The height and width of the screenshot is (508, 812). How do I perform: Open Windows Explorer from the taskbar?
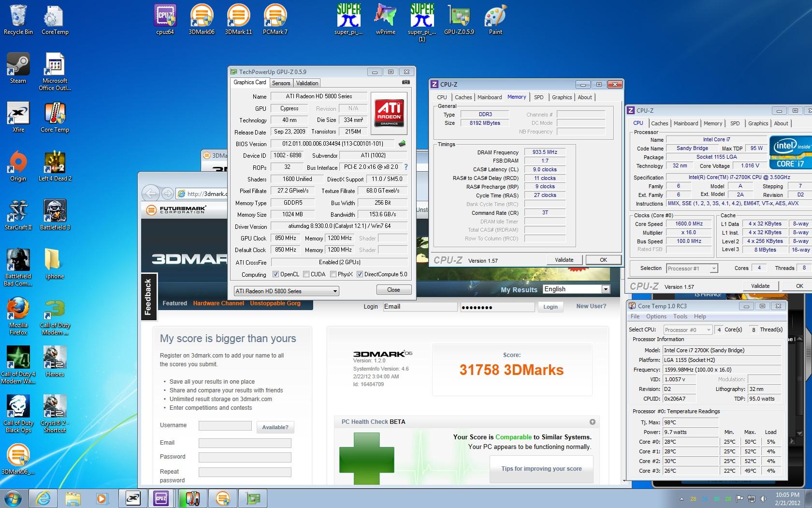72,498
